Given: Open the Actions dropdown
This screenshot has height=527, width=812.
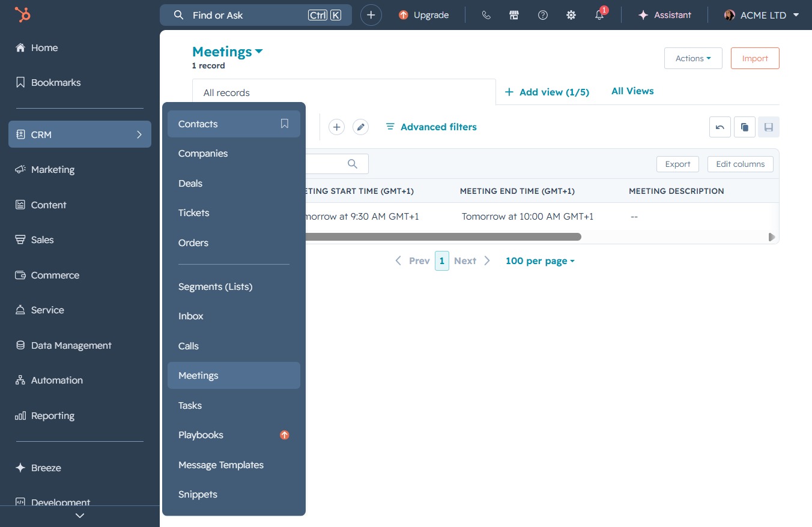Looking at the screenshot, I should [693, 58].
